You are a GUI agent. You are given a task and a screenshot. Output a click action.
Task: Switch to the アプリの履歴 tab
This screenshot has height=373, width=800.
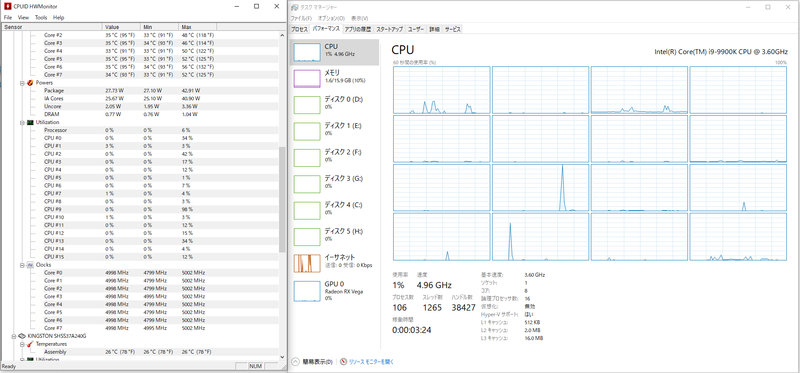click(358, 30)
